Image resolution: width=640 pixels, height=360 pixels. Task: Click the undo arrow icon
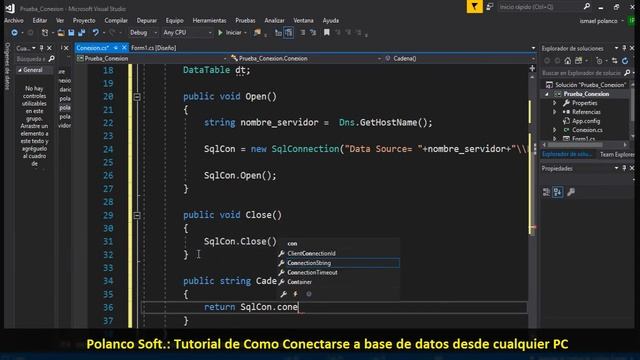click(x=96, y=33)
